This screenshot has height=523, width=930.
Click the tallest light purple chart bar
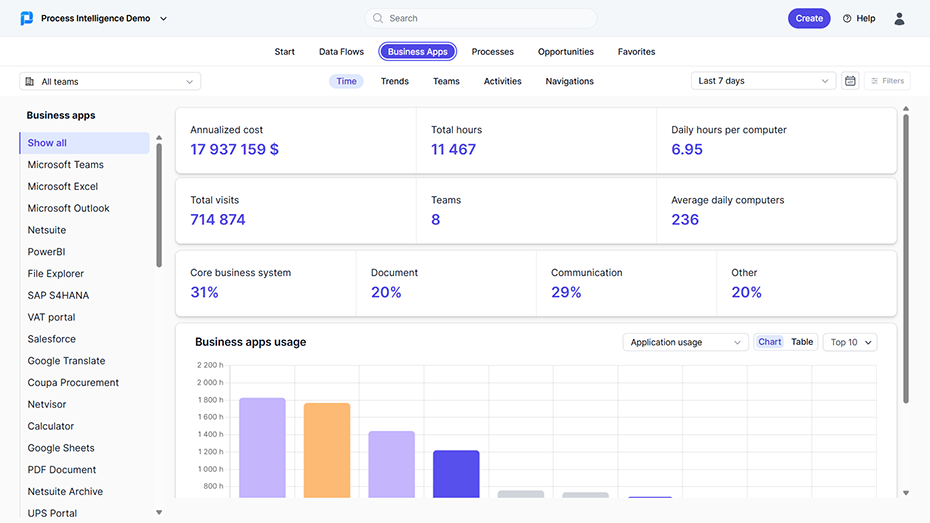click(x=262, y=448)
